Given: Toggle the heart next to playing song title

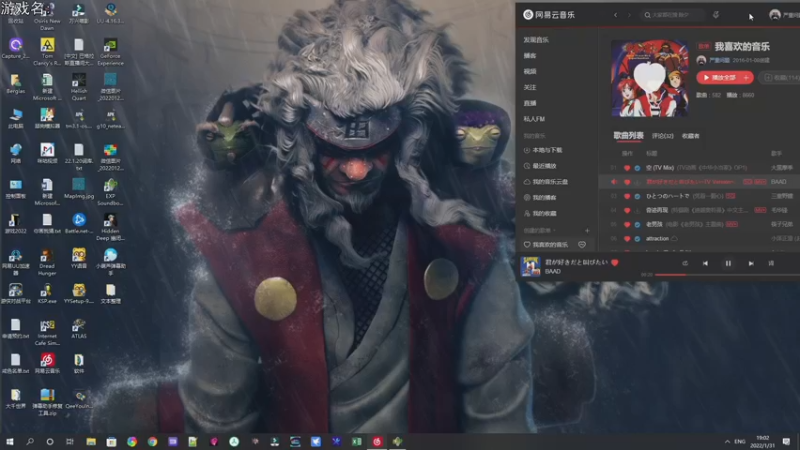Looking at the screenshot, I should [615, 262].
